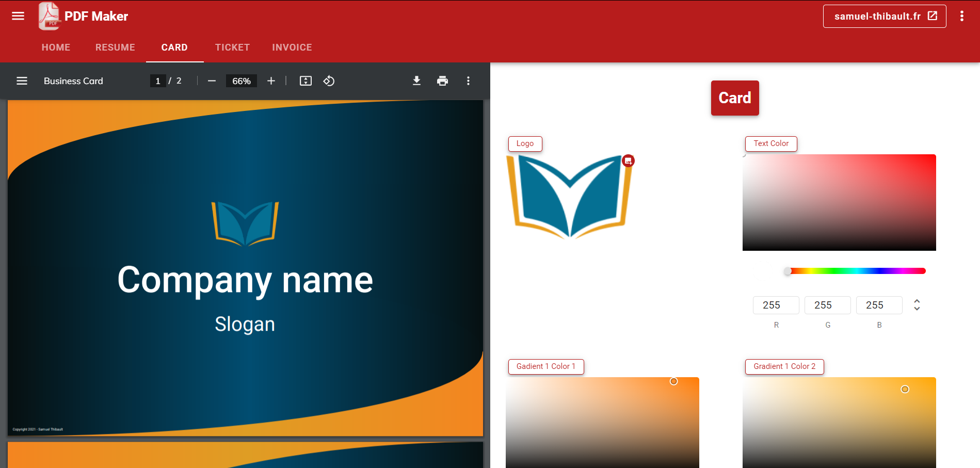The height and width of the screenshot is (468, 980).
Task: Switch color input format with arrows
Action: [x=917, y=305]
